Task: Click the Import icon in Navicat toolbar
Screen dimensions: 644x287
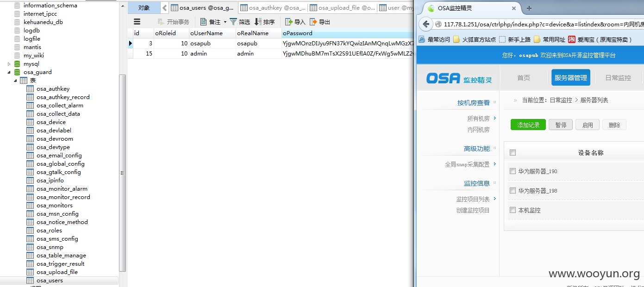Action: pos(289,22)
